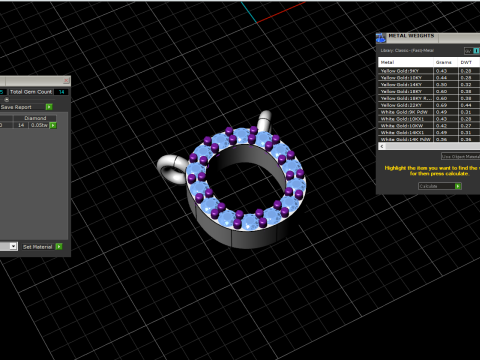Screen dimensions: 480x360
Task: Select the White Gold:9K PdW row
Action: pos(429,112)
